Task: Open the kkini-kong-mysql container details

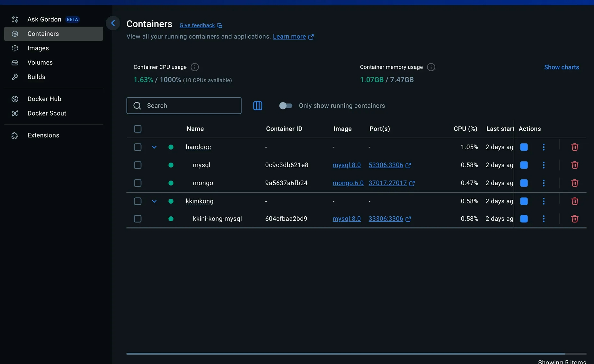Action: point(217,219)
